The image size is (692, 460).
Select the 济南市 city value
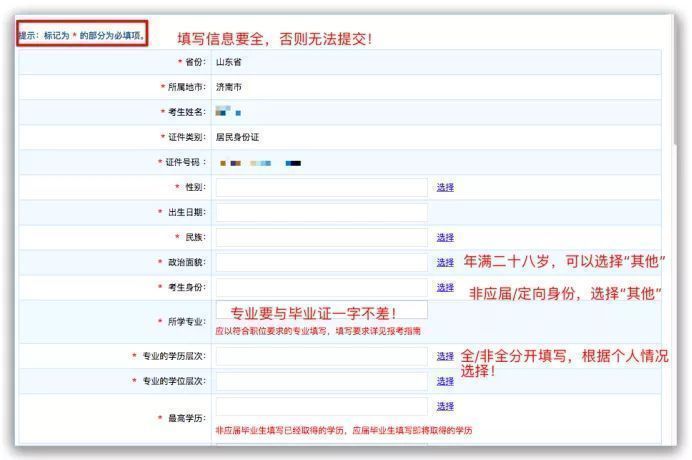tap(229, 87)
